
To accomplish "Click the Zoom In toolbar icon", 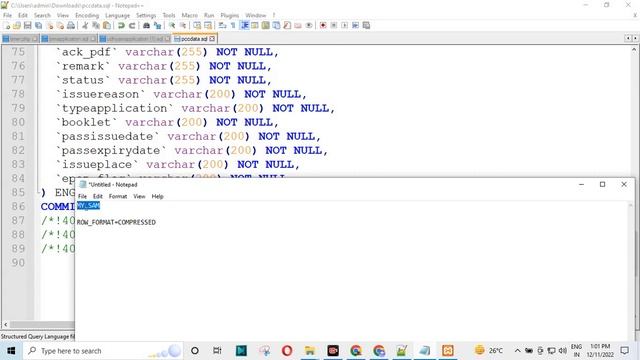I will (x=172, y=25).
